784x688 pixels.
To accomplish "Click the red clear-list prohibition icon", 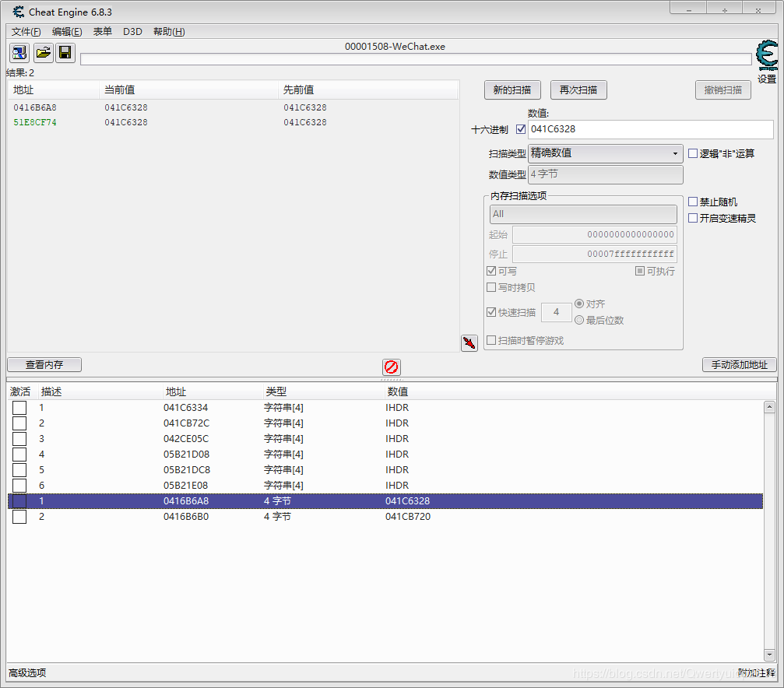I will [x=391, y=367].
